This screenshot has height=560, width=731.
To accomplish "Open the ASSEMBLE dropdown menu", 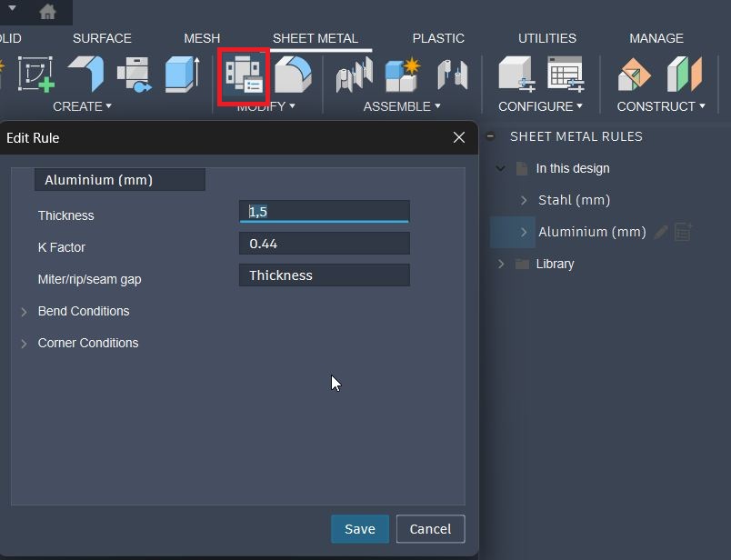I will point(402,106).
